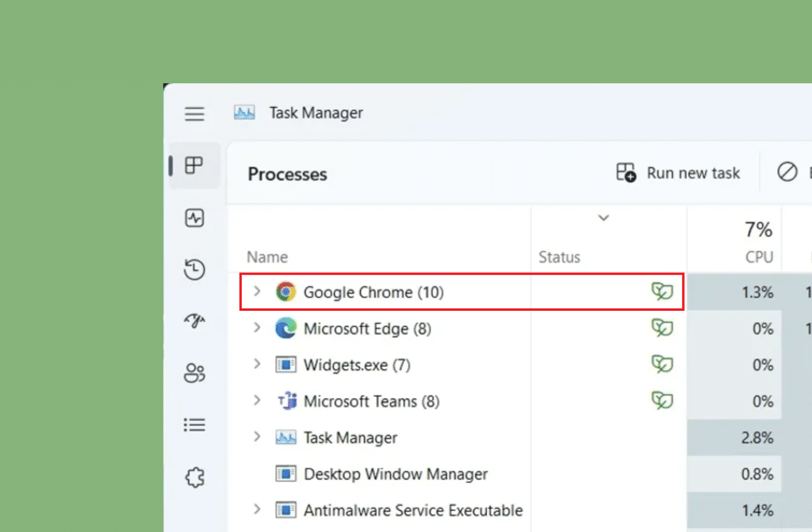This screenshot has height=532, width=812.
Task: Click the sort chevron above the Status column
Action: [x=604, y=217]
